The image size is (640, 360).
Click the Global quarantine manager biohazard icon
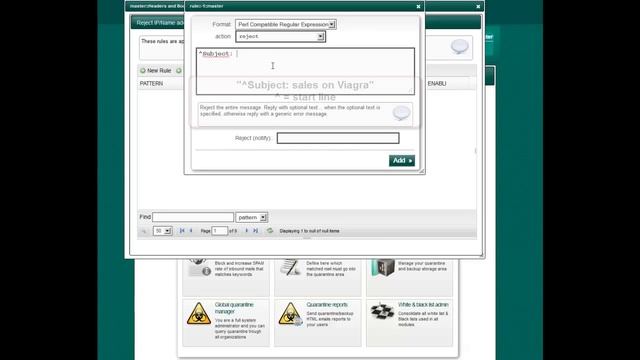coord(199,314)
